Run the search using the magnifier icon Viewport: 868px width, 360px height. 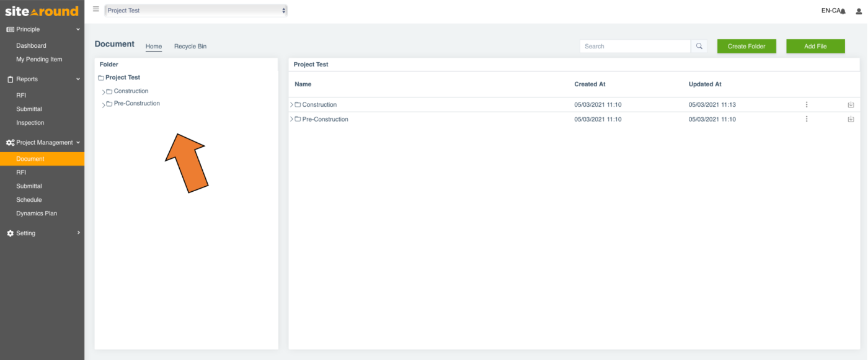699,46
